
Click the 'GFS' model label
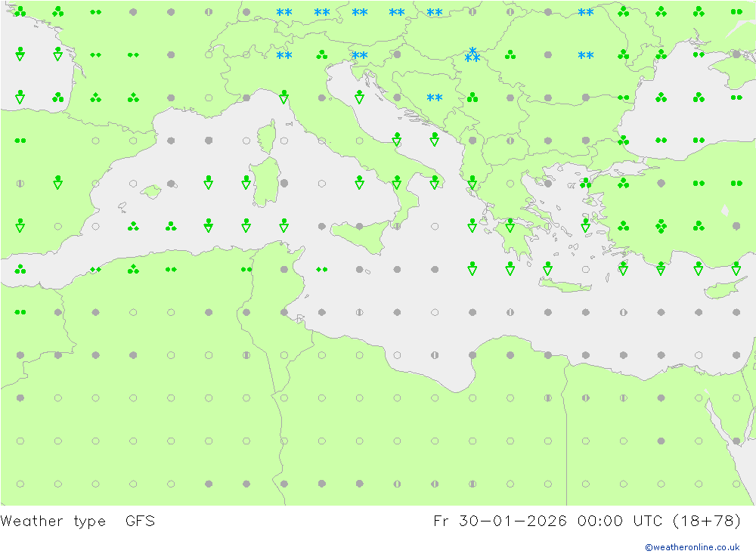tap(141, 522)
